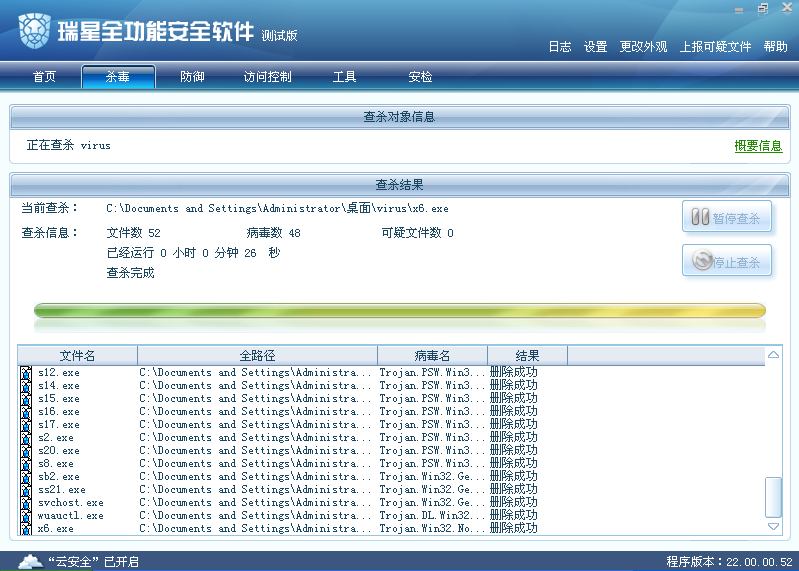This screenshot has width=799, height=571.
Task: Click the virus icon beside ss21.exe
Action: (x=25, y=490)
